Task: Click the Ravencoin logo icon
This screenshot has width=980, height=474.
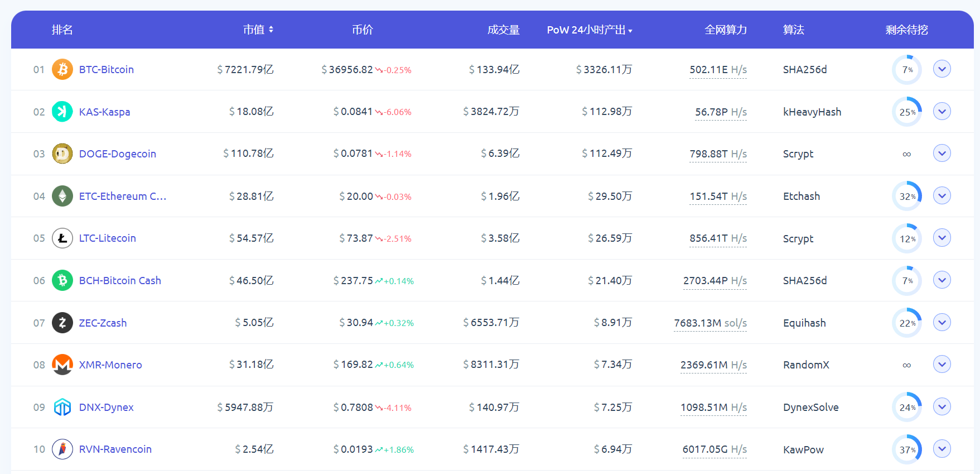Action: pos(62,449)
